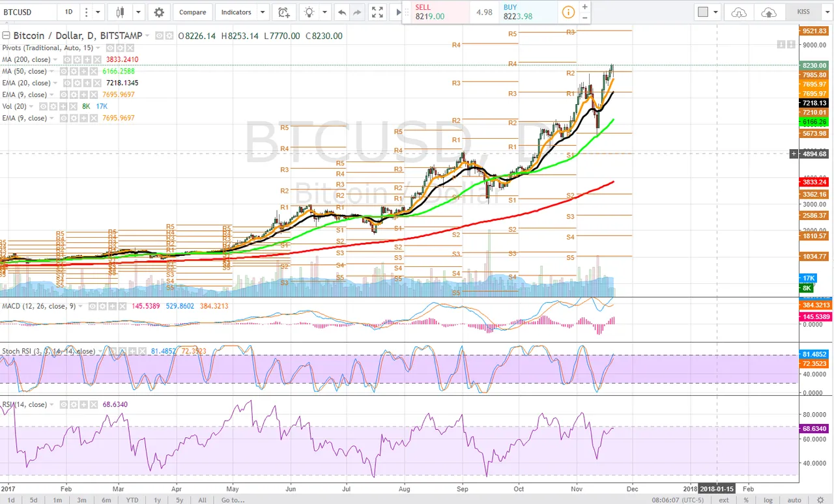Image resolution: width=834 pixels, height=504 pixels.
Task: Add indicator on MA (200, close) plus icon
Action: (x=87, y=60)
